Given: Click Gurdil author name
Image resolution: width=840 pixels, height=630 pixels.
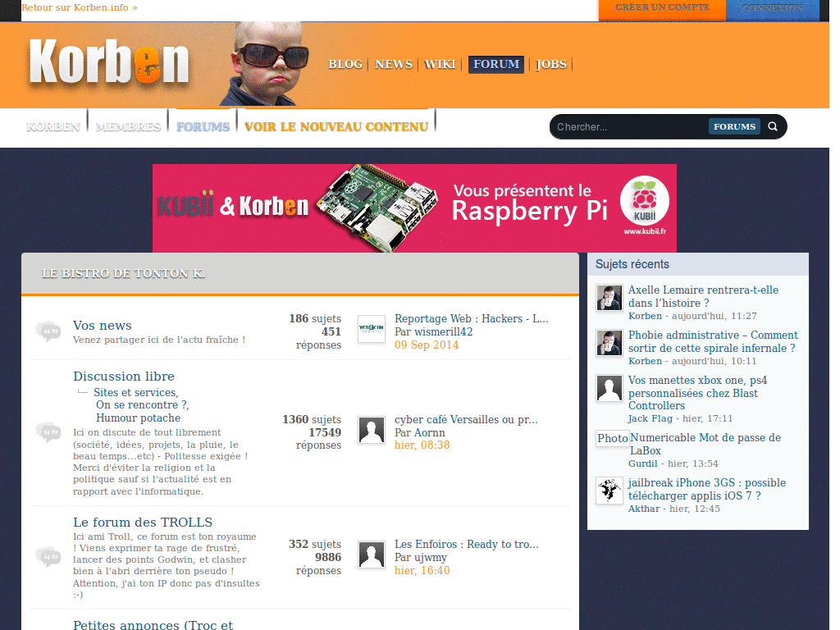Looking at the screenshot, I should click(x=643, y=463).
